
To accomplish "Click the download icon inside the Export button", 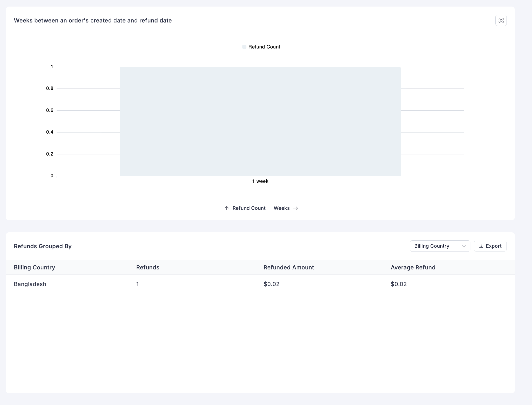I will coord(482,246).
